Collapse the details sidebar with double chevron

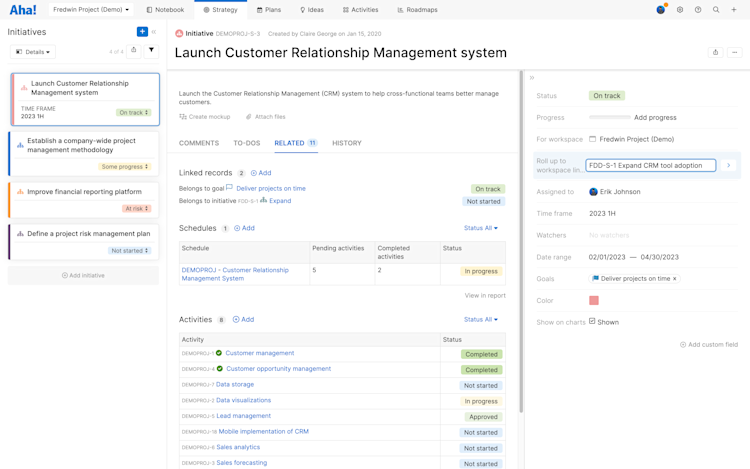[x=532, y=78]
